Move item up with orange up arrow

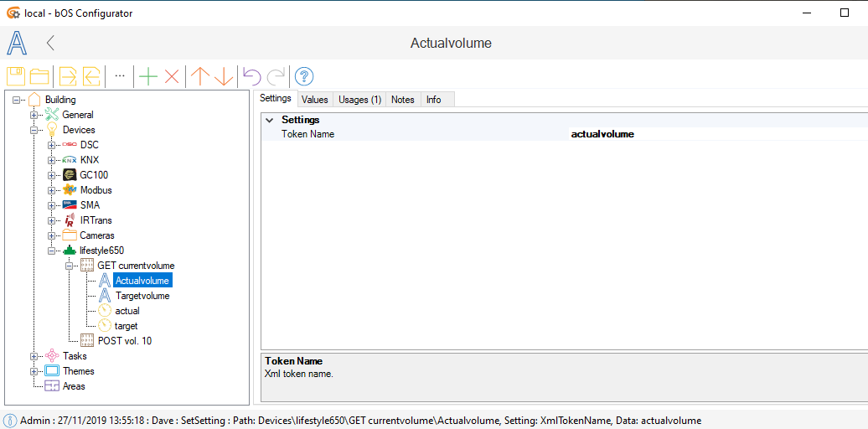pos(199,76)
